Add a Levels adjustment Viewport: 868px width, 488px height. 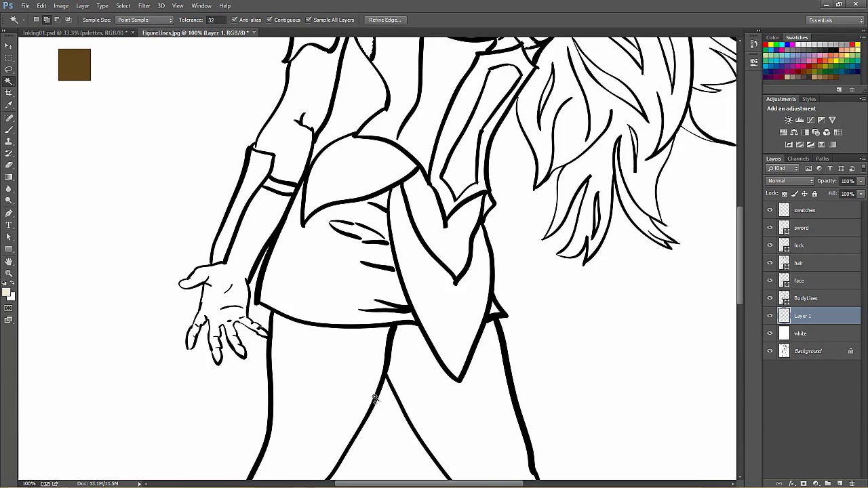pyautogui.click(x=800, y=120)
